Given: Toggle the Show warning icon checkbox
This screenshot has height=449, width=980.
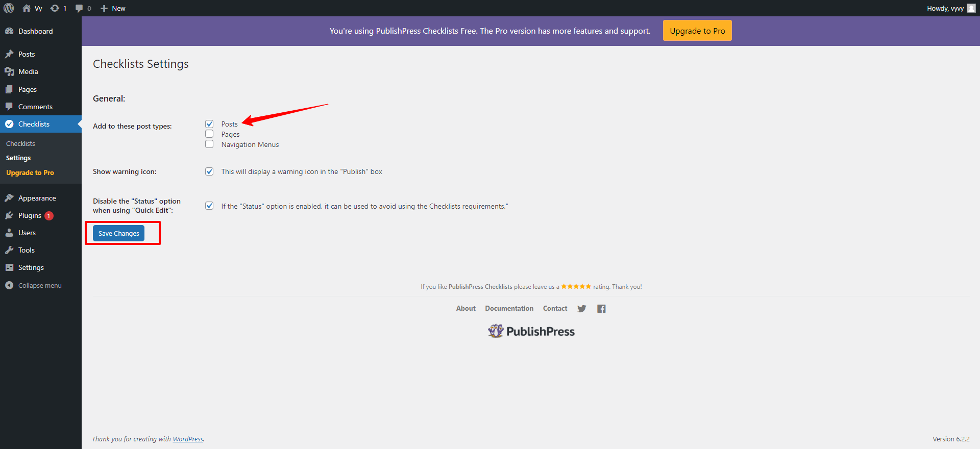Looking at the screenshot, I should coord(209,171).
